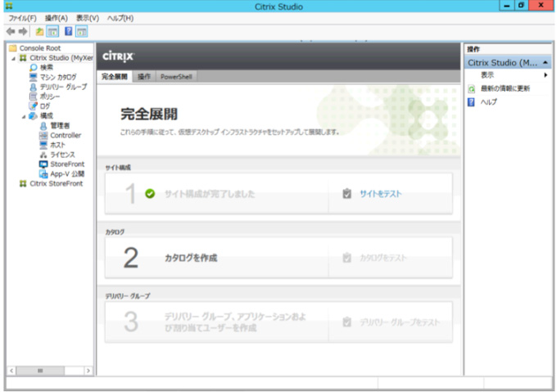Click the green check site configuration icon
This screenshot has width=557, height=392.
tap(150, 193)
